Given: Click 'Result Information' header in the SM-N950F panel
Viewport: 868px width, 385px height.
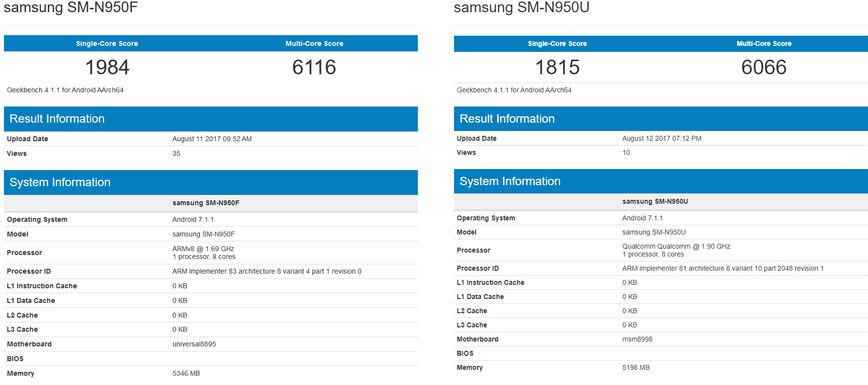Looking at the screenshot, I should click(211, 119).
